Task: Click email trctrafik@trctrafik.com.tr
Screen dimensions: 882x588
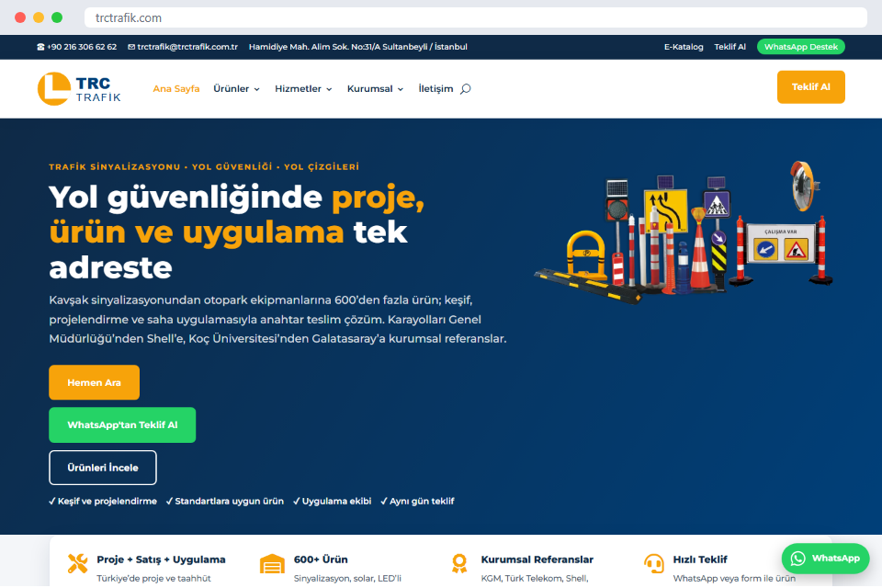Action: (x=187, y=47)
